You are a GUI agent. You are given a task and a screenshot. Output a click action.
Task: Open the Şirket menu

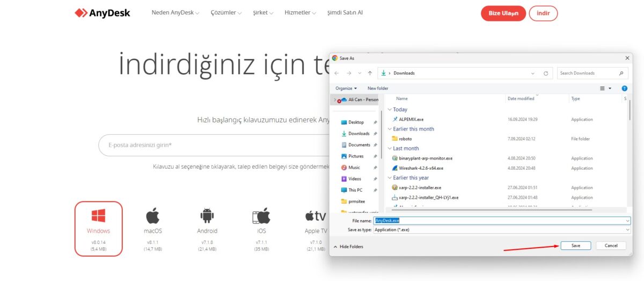263,12
